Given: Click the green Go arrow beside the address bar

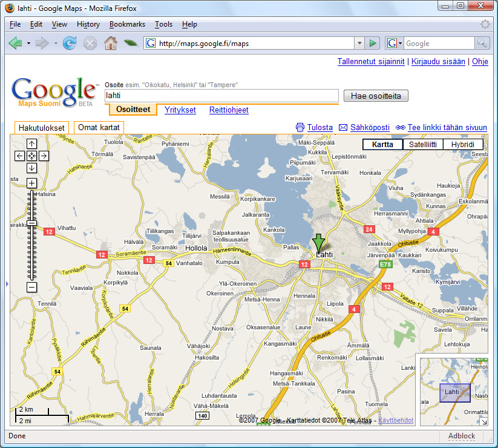Looking at the screenshot, I should pos(372,43).
